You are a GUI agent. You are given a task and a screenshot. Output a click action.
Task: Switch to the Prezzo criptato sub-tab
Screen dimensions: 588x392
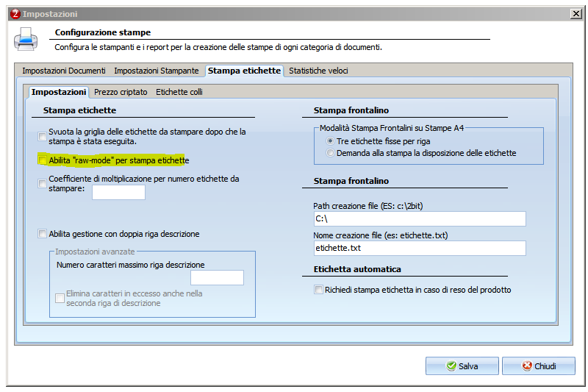tap(121, 92)
